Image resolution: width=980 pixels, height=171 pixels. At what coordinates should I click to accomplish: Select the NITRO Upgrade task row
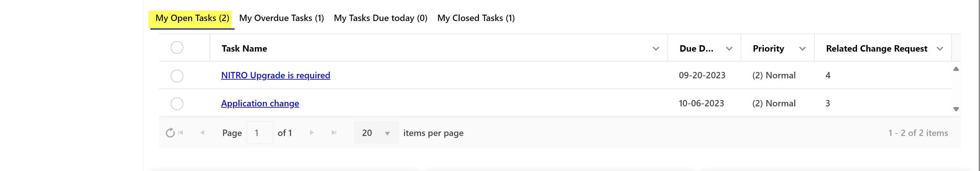point(177,76)
